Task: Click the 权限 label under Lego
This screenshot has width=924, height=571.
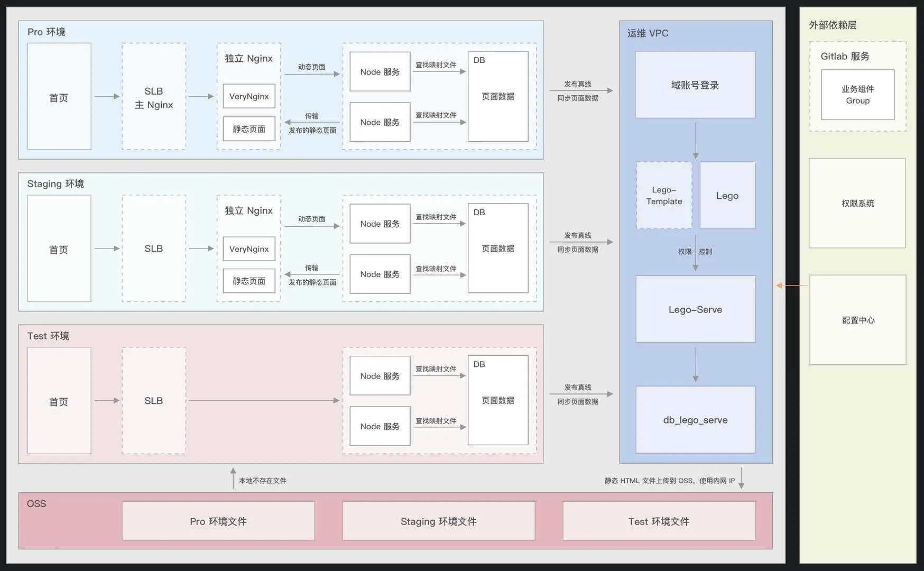Action: pyautogui.click(x=685, y=252)
